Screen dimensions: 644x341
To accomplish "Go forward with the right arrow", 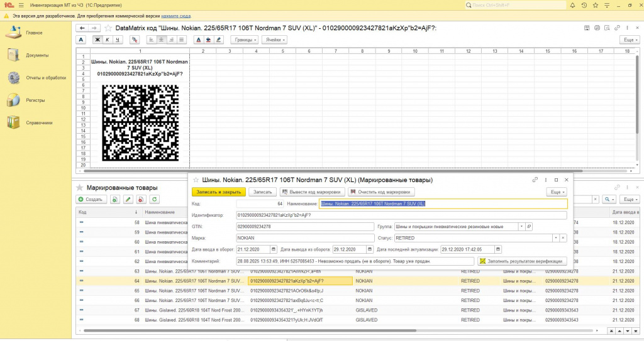I will coord(94,28).
